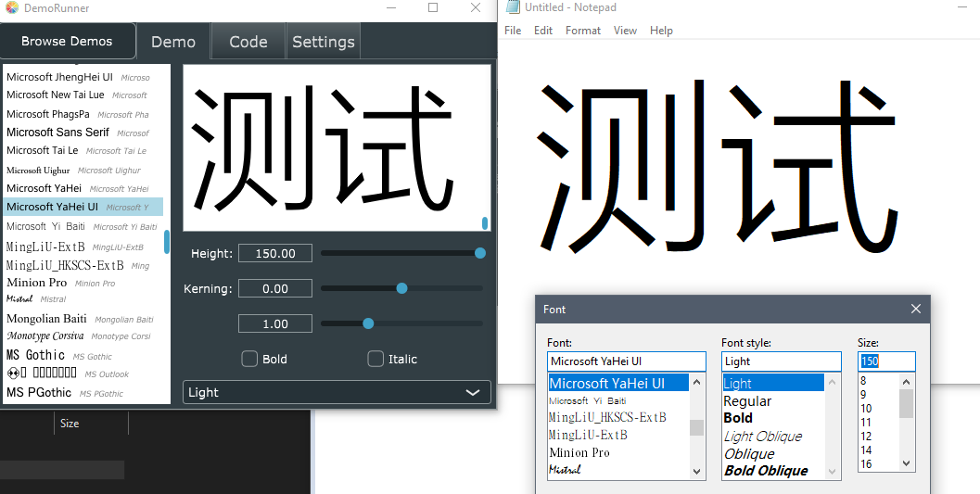The image size is (980, 494).
Task: Enable the Italic checkbox in DemoRunner
Action: tap(375, 359)
